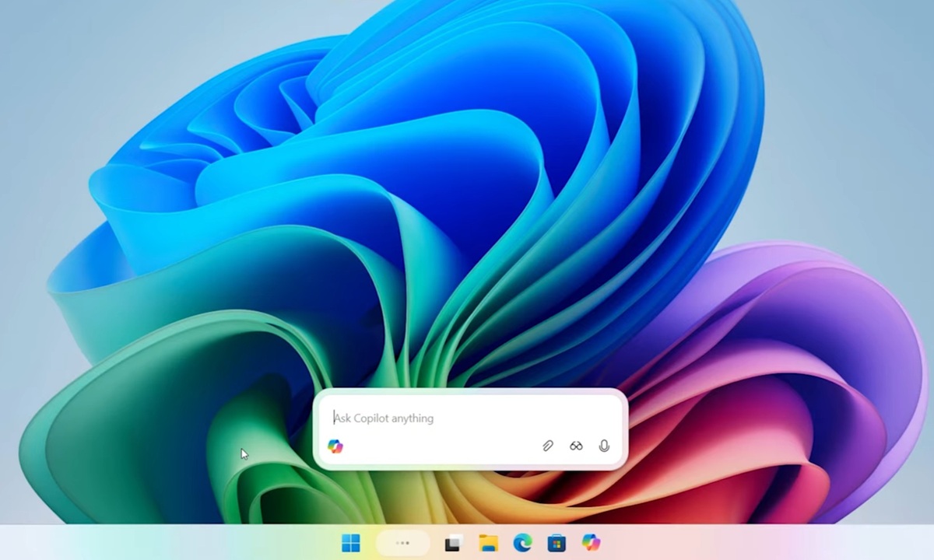
Task: Open Microsoft Store from the taskbar
Action: tap(557, 543)
